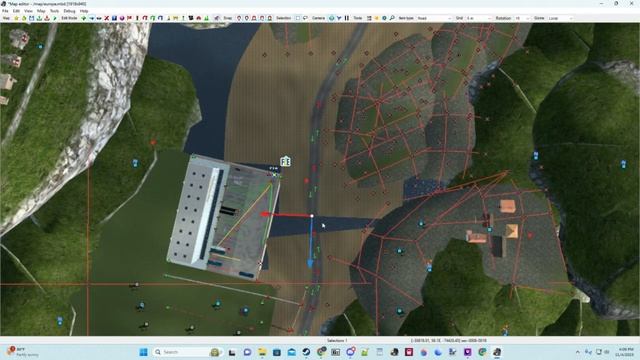Click the red arch toolbar icon
The image size is (640, 360).
click(x=145, y=18)
